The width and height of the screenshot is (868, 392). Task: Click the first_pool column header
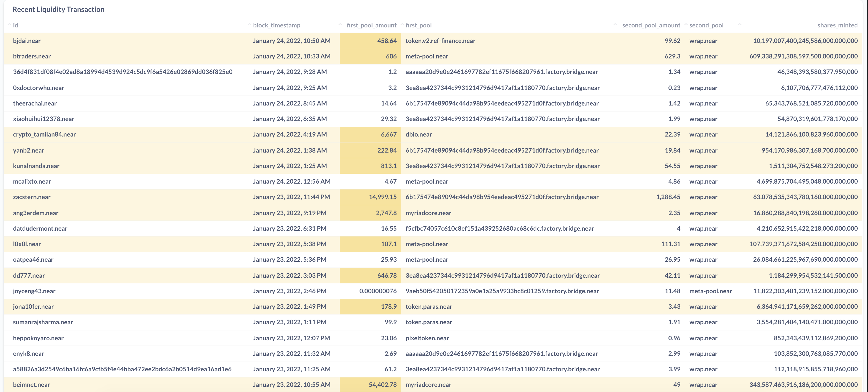pyautogui.click(x=418, y=25)
